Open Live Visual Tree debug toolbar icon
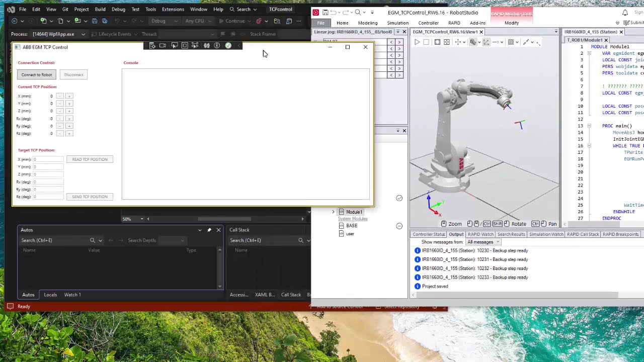This screenshot has height=362, width=644. pyautogui.click(x=152, y=46)
